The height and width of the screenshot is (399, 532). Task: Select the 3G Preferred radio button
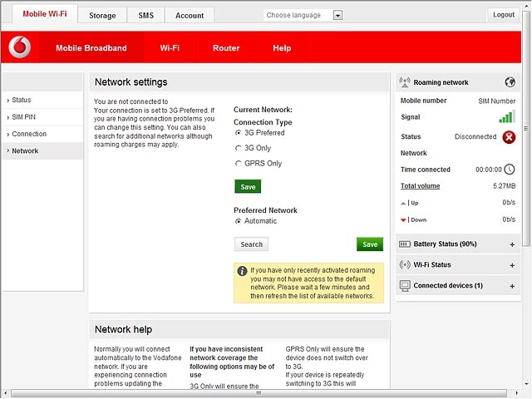point(239,133)
